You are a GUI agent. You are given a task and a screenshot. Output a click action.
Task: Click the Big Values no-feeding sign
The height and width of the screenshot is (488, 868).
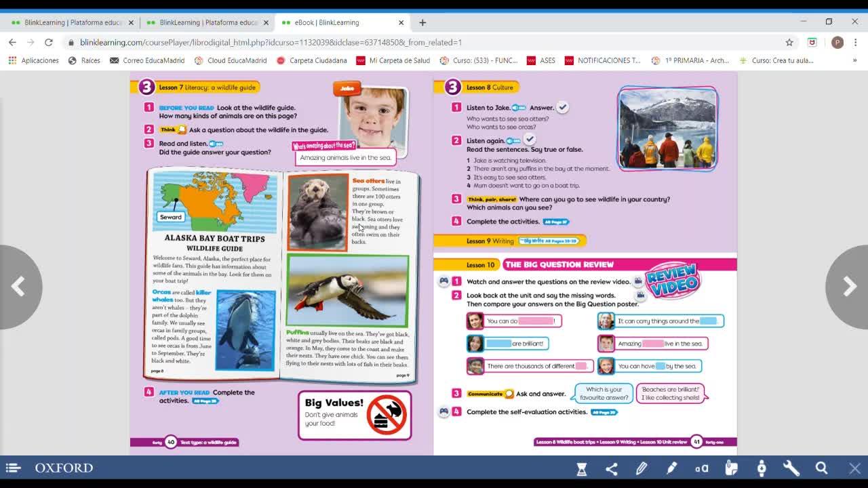tap(387, 415)
